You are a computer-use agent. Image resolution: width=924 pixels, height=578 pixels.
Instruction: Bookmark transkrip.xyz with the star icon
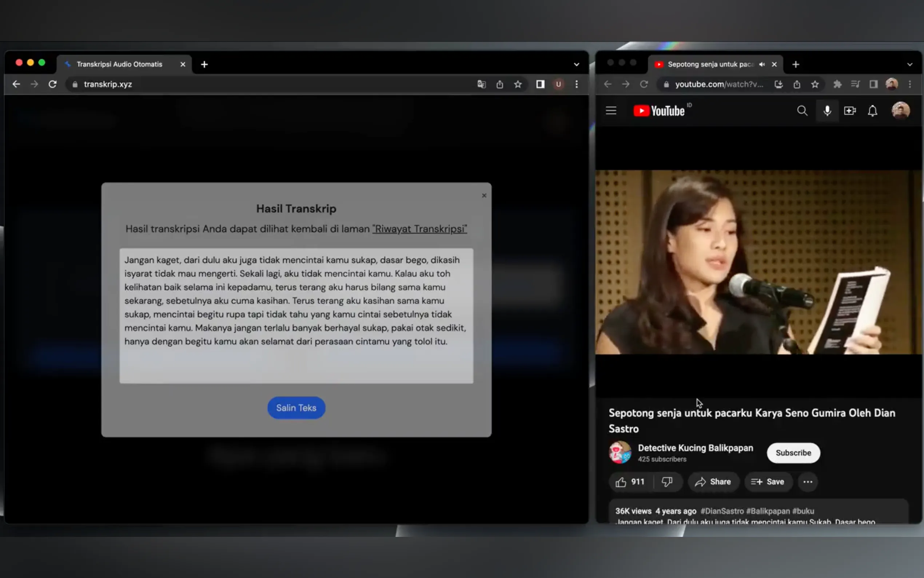(x=518, y=84)
